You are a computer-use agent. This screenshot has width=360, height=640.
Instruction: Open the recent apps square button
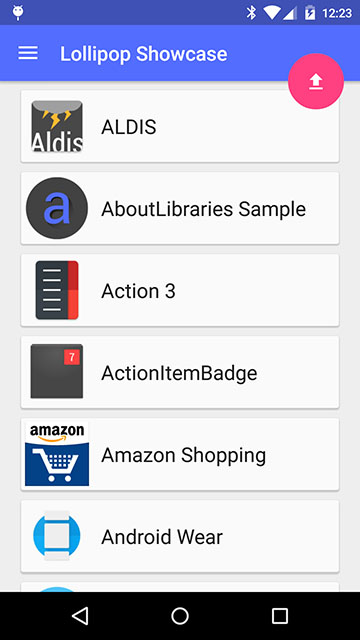pyautogui.click(x=280, y=616)
